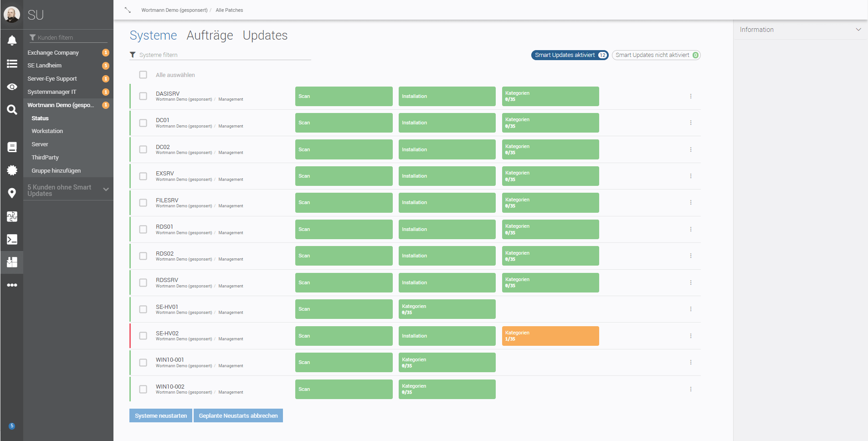
Task: Click Geplante Neustarts abbrechen button
Action: click(238, 415)
